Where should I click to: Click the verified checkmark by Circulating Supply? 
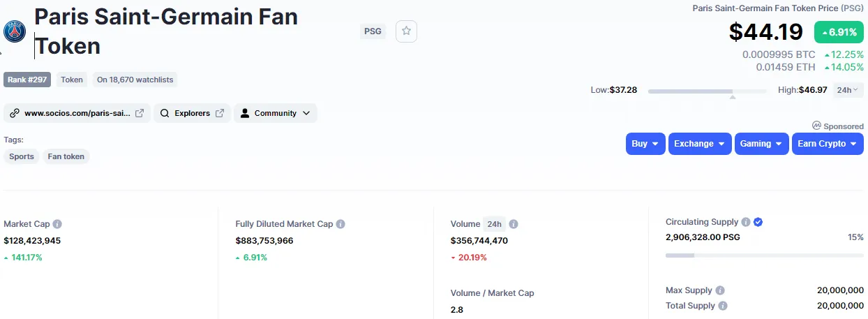(x=758, y=222)
